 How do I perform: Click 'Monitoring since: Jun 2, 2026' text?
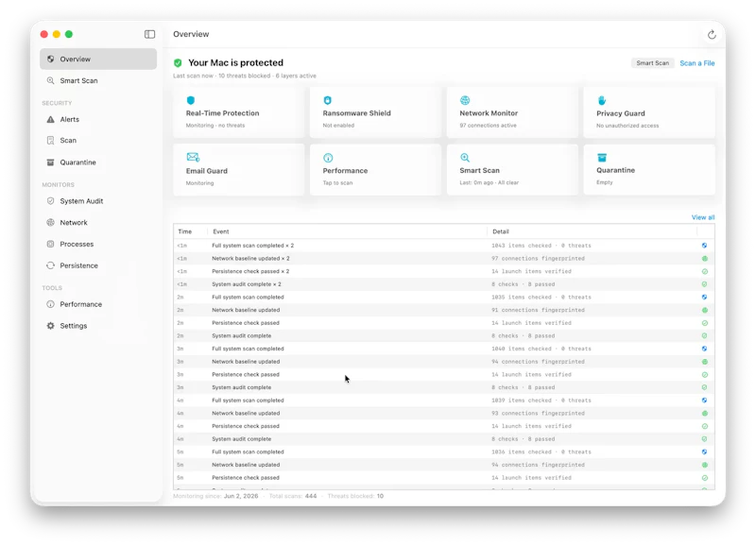pos(215,496)
